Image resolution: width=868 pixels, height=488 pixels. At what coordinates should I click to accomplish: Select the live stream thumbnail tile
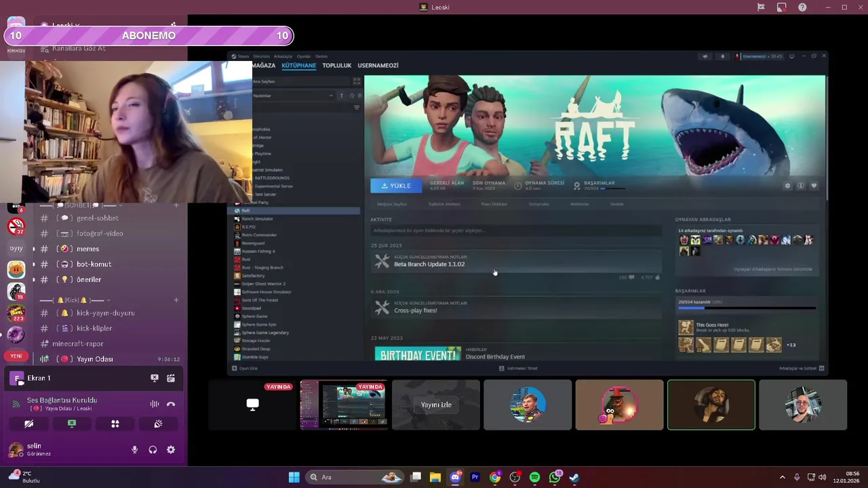344,405
